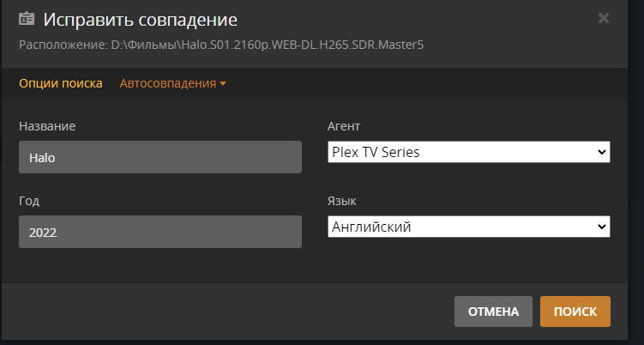Image resolution: width=644 pixels, height=345 pixels.
Task: Close the Исправить совпадение dialog with X
Action: point(604,18)
